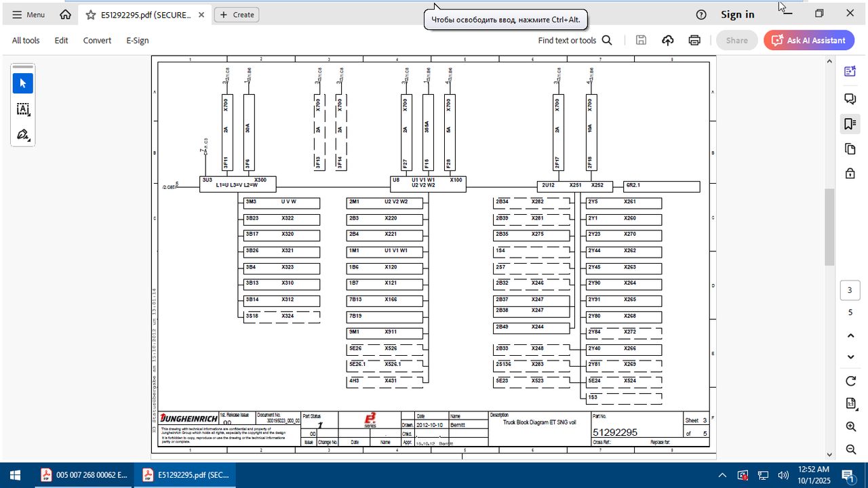Click the Create new tab button
868x488 pixels.
pyautogui.click(x=237, y=14)
